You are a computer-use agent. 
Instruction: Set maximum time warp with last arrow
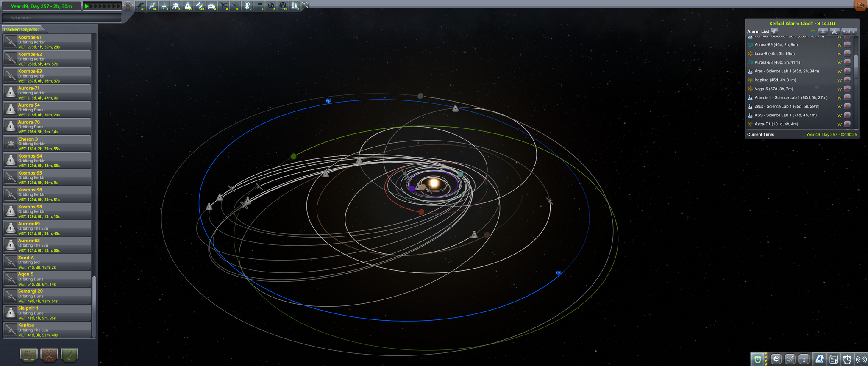click(119, 6)
